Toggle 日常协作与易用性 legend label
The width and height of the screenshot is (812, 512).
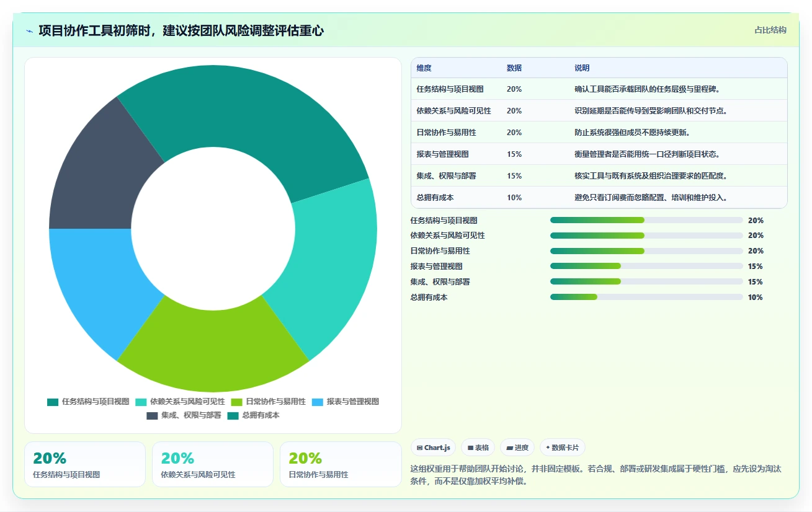(275, 402)
